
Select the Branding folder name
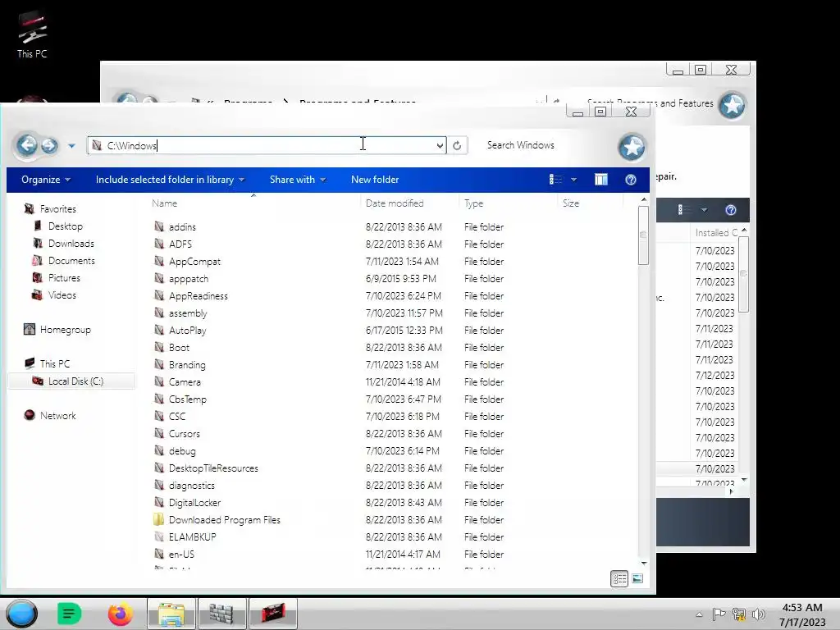point(187,365)
